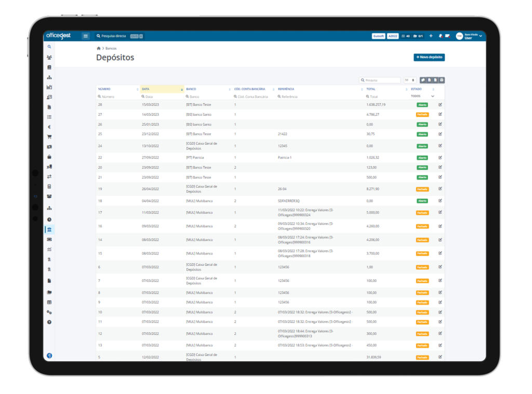
Task: Toggle the hamburger menu button
Action: [x=86, y=36]
